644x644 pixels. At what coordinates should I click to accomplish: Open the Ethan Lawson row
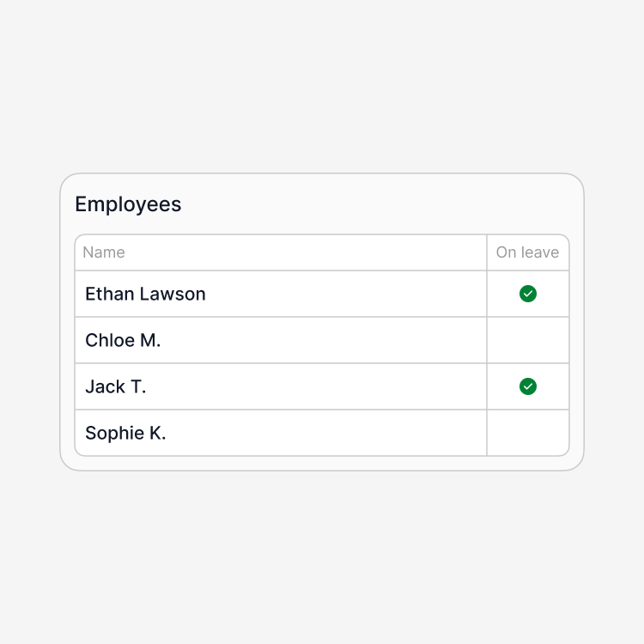click(322, 294)
